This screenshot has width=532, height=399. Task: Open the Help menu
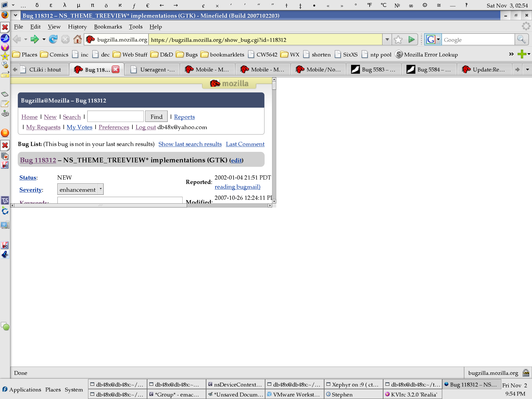156,27
